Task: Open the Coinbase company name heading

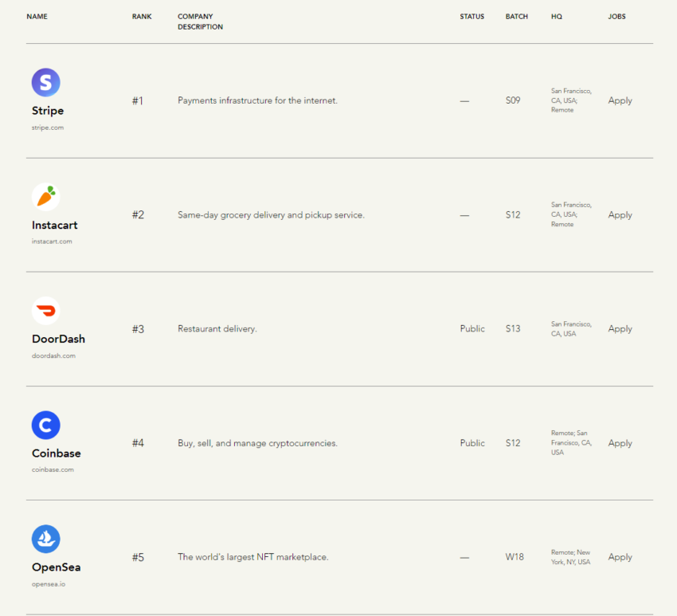Action: click(x=56, y=453)
